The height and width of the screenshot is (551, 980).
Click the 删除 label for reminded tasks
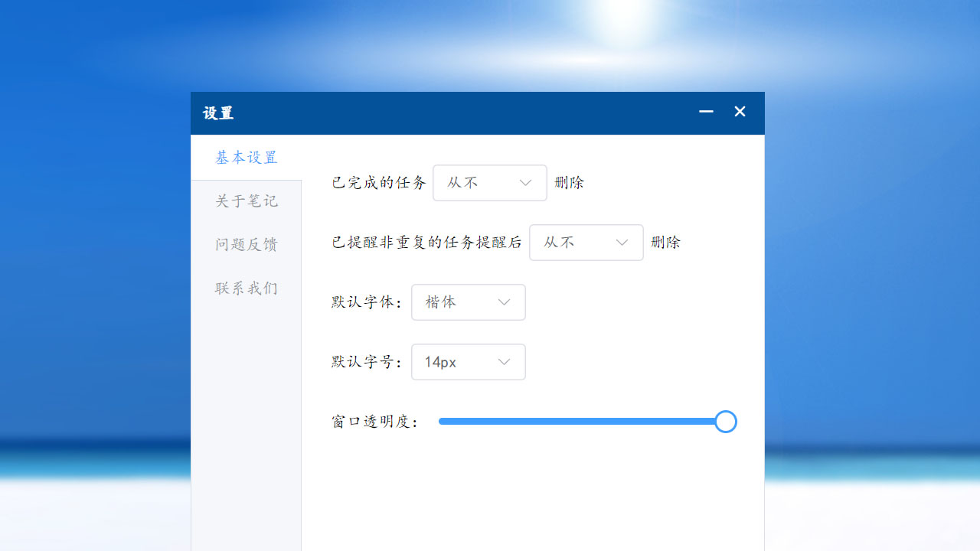coord(665,243)
